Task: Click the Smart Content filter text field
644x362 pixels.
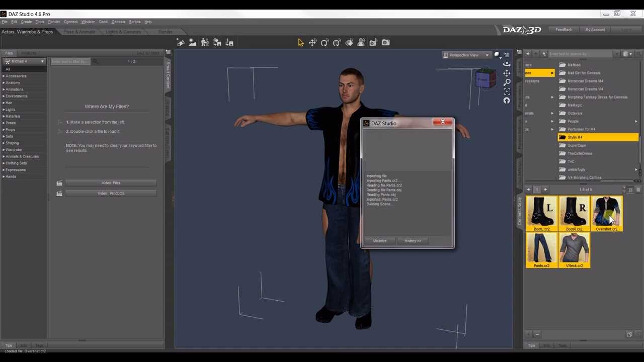Action: [x=70, y=61]
